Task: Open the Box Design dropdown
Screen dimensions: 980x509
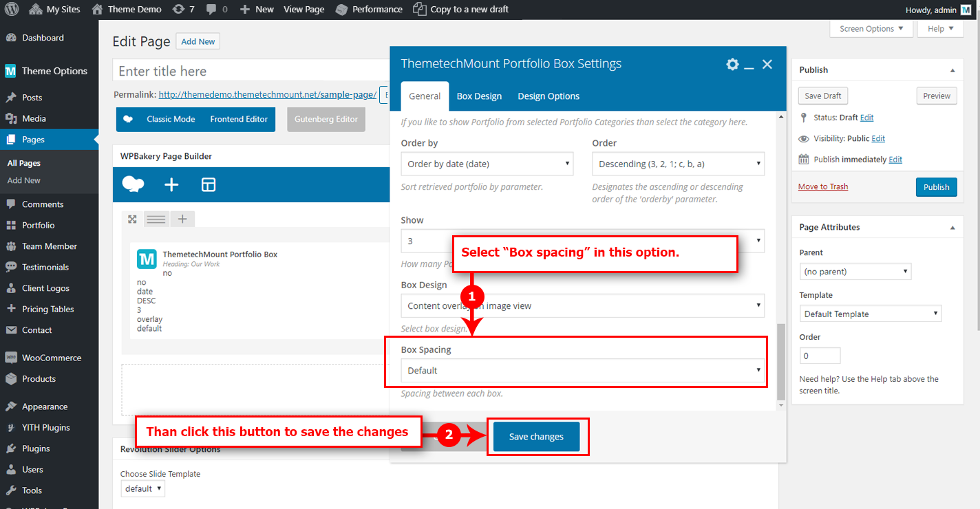Action: pyautogui.click(x=582, y=306)
